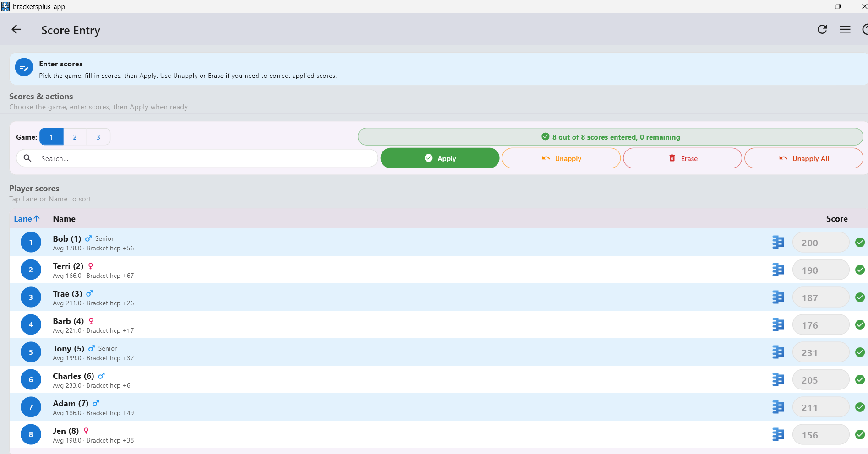
Task: Refresh the Score Entry page
Action: point(822,30)
